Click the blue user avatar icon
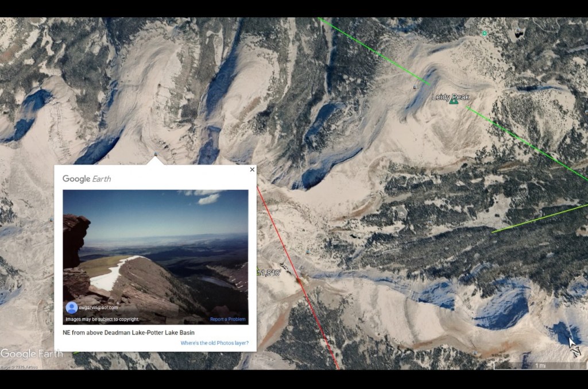The image size is (588, 389). click(x=72, y=307)
